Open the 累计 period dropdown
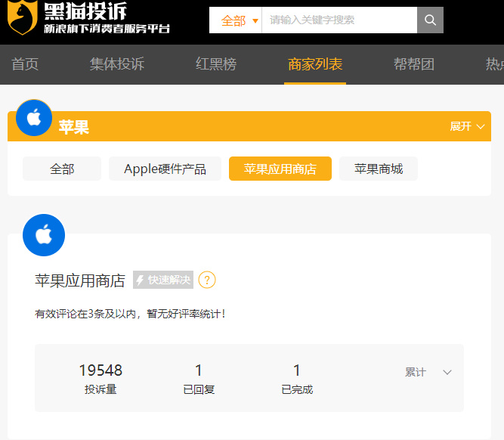The image size is (504, 440). tap(428, 372)
